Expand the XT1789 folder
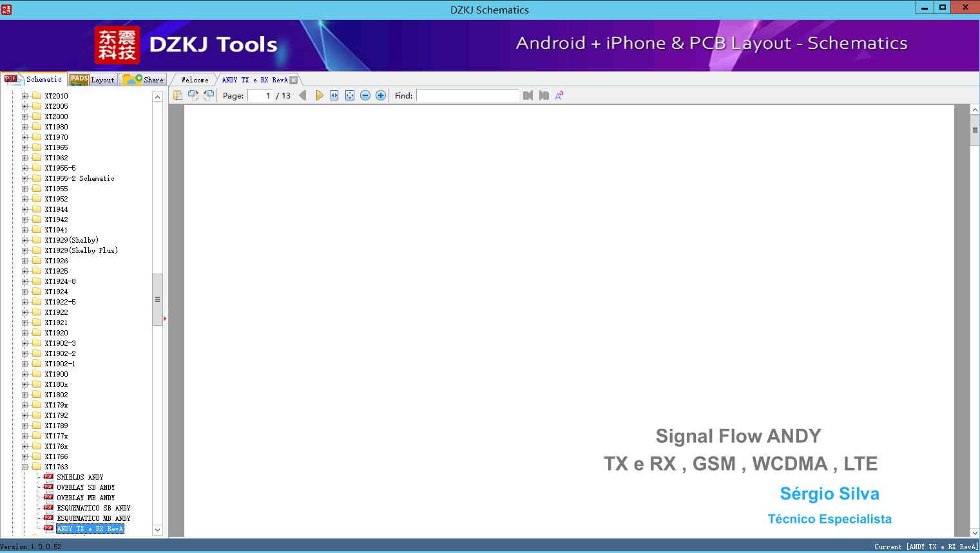 [25, 426]
